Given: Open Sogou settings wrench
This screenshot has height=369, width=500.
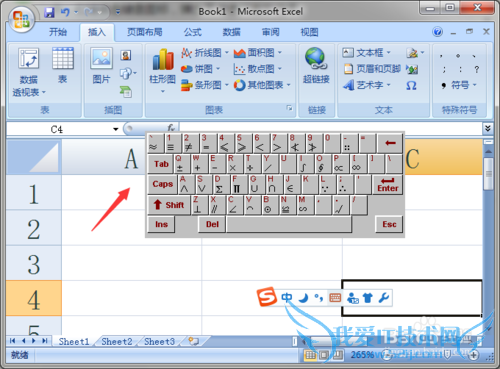Looking at the screenshot, I should [384, 297].
